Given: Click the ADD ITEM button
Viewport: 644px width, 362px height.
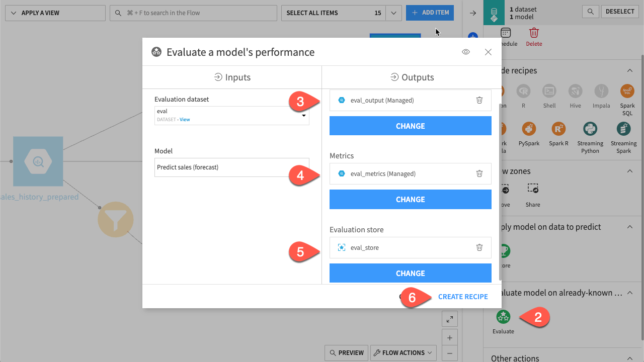Looking at the screenshot, I should [430, 13].
